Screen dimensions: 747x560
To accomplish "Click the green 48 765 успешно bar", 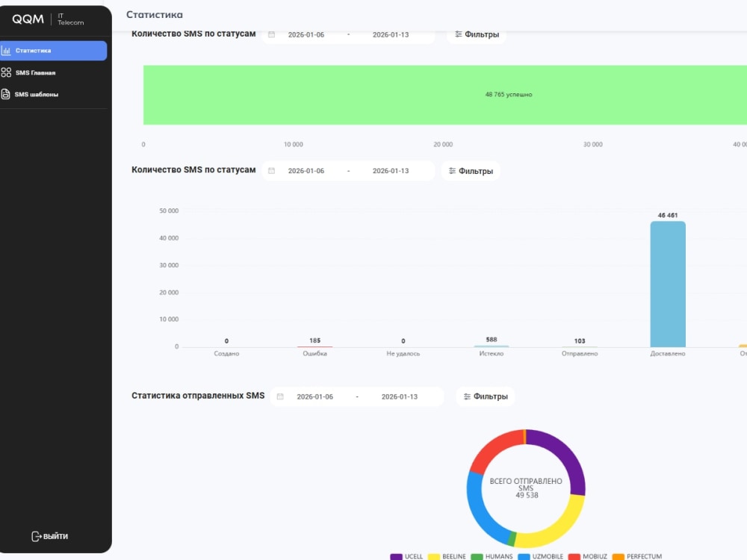I will tap(445, 95).
